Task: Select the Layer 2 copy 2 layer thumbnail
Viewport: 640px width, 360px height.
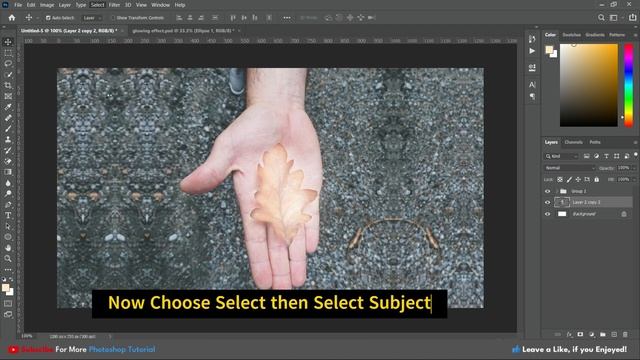Action: point(562,202)
